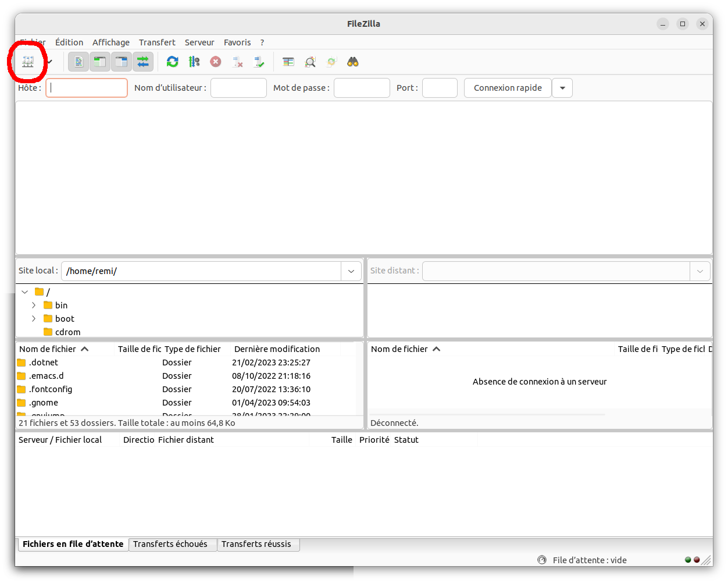Screen dimensions: 728x583
Task: Click the Connexion rapide button
Action: point(508,88)
